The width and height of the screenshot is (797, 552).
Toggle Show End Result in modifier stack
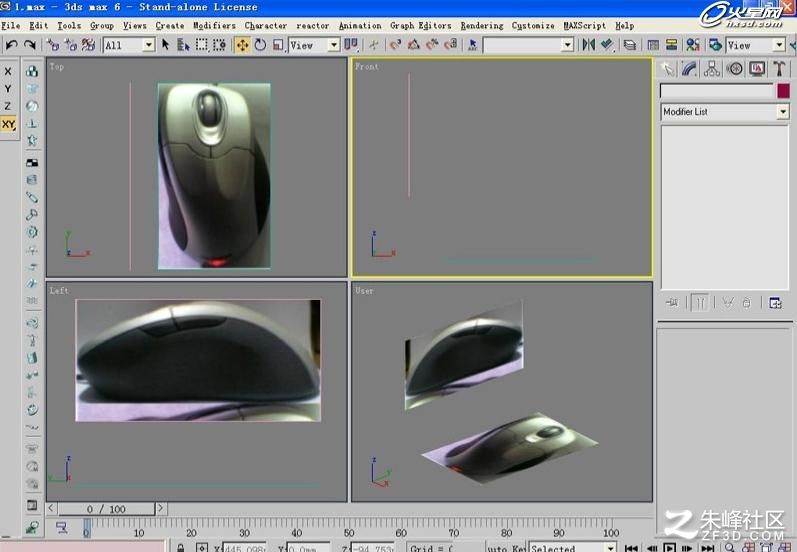point(700,303)
